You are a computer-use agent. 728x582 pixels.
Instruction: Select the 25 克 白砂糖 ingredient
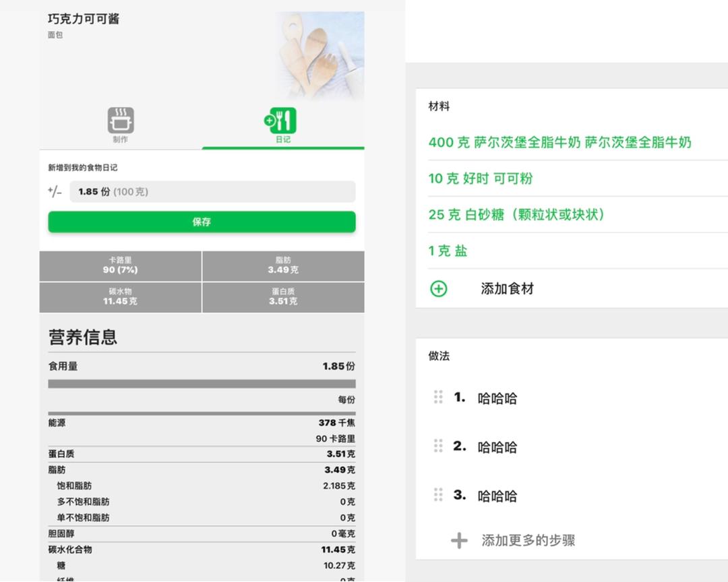coord(516,214)
